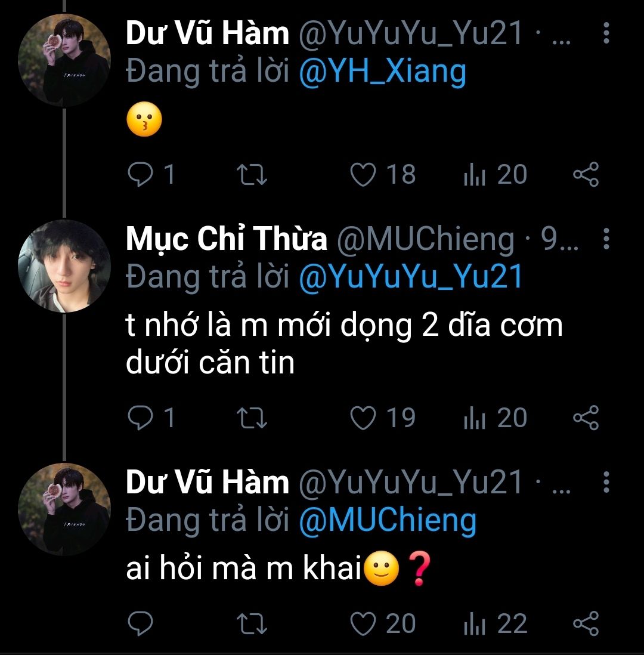Open more options on the last tweet
Image resolution: width=644 pixels, height=655 pixels.
tap(606, 482)
